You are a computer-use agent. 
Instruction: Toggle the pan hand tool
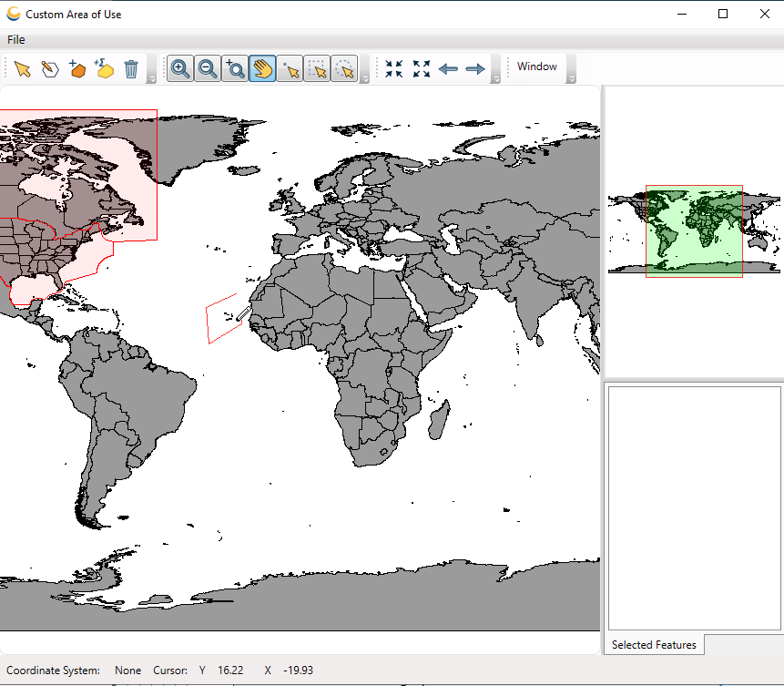[x=262, y=69]
